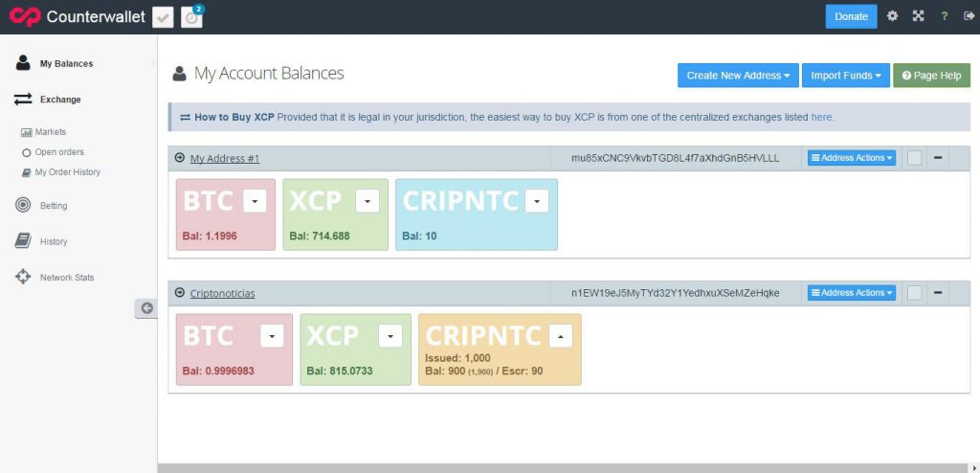This screenshot has width=980, height=473.
Task: Open the History section in the sidebar
Action: click(54, 241)
